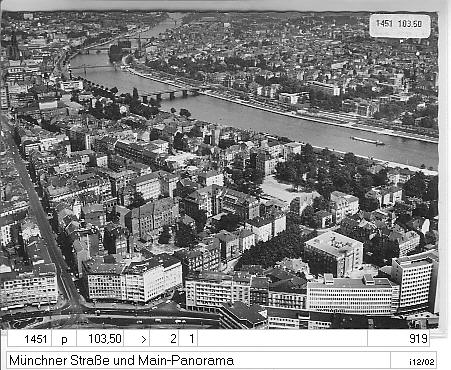Viewport: 451px width, 370px height.
Task: Click the narrow field containing value 1
Action: click(188, 339)
